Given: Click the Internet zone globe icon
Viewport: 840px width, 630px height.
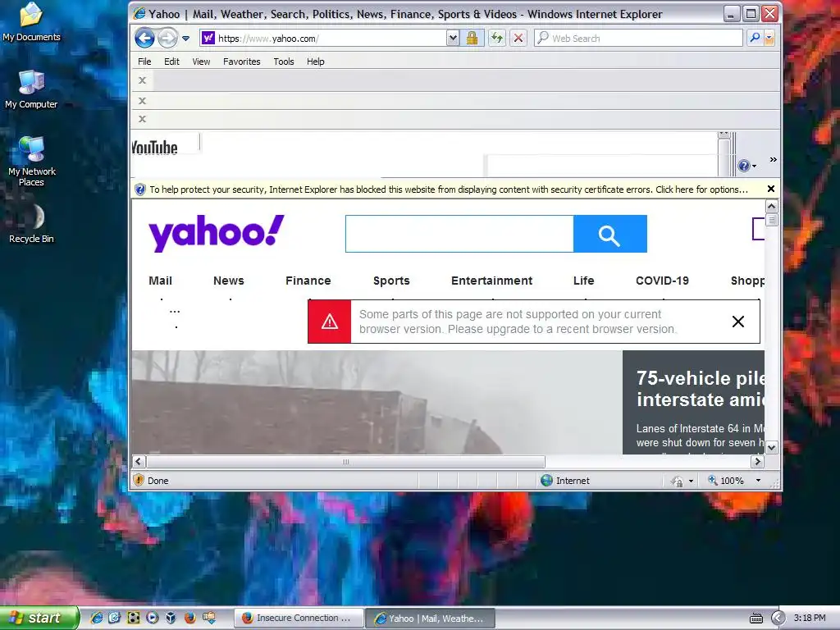Looking at the screenshot, I should 546,481.
